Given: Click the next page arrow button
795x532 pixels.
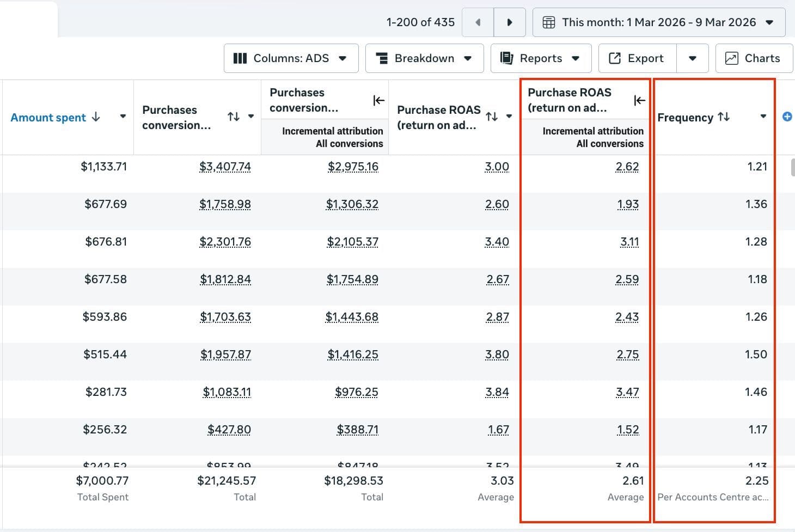Looking at the screenshot, I should pos(510,22).
